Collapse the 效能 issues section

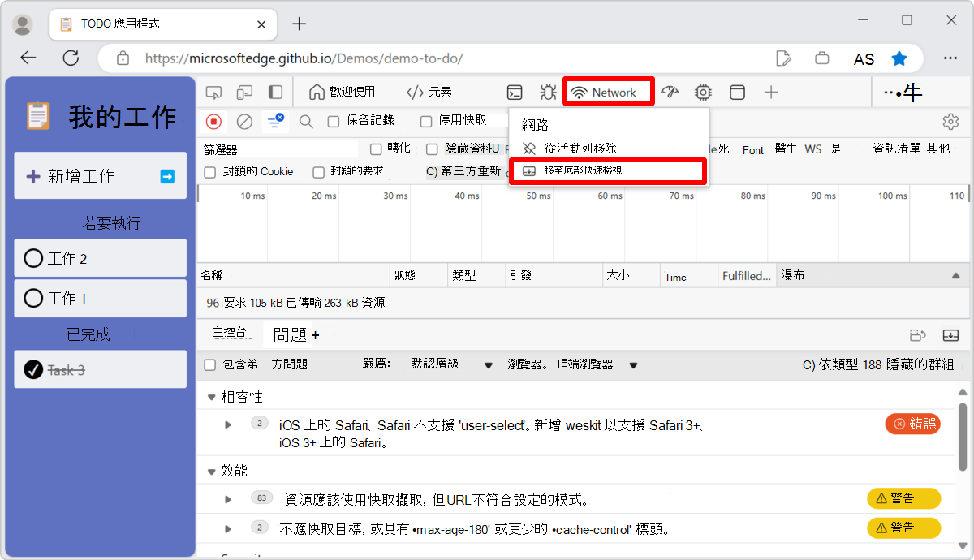(211, 471)
